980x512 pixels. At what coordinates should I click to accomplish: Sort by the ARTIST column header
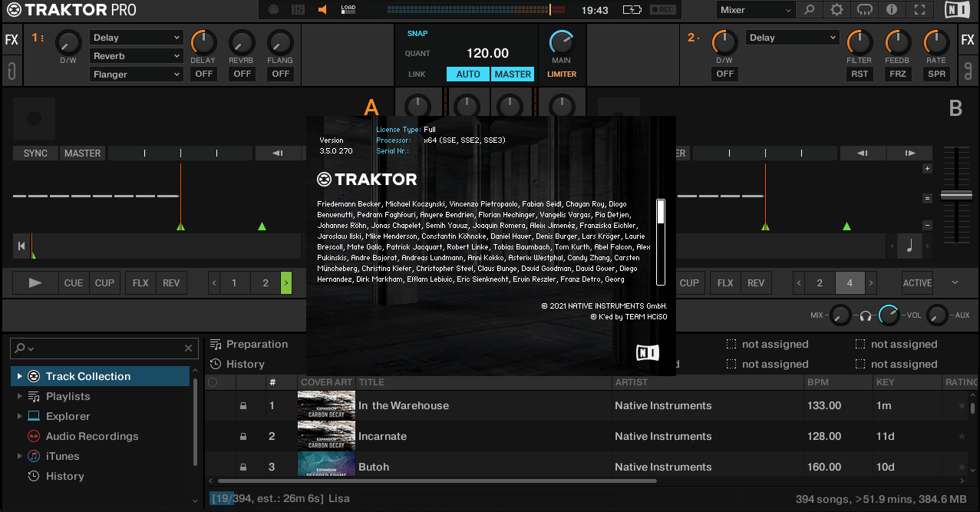click(x=708, y=382)
